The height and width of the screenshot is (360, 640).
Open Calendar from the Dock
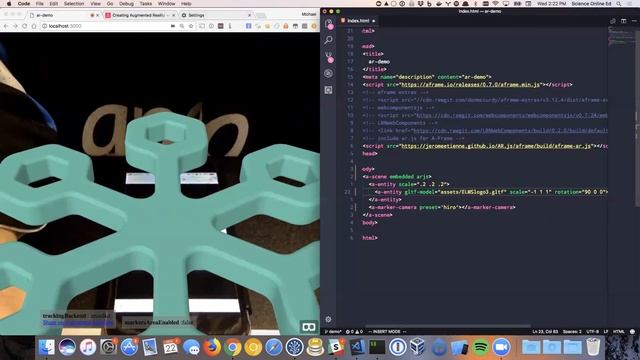(171, 347)
